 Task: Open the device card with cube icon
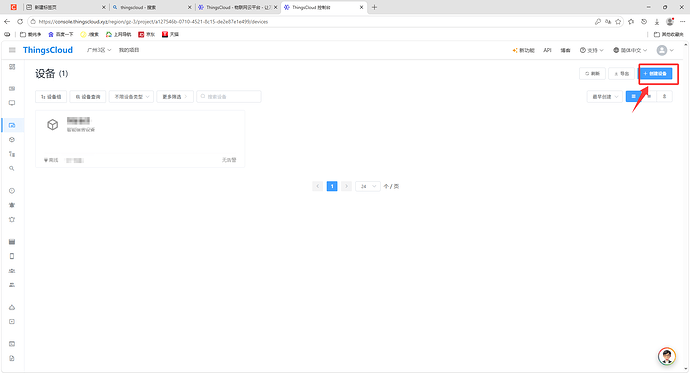click(140, 139)
